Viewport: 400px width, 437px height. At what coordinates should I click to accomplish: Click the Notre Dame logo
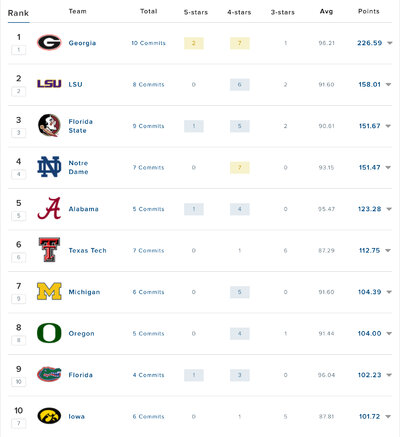tap(49, 167)
